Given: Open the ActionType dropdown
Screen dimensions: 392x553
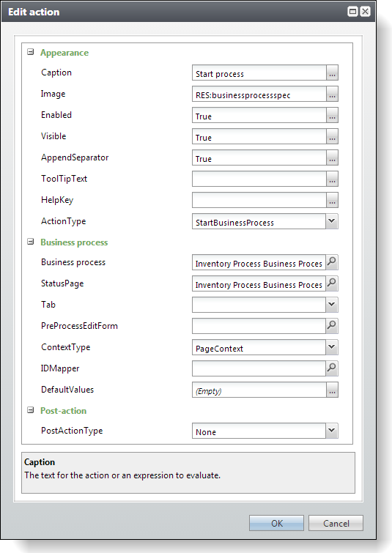Looking at the screenshot, I should point(332,221).
